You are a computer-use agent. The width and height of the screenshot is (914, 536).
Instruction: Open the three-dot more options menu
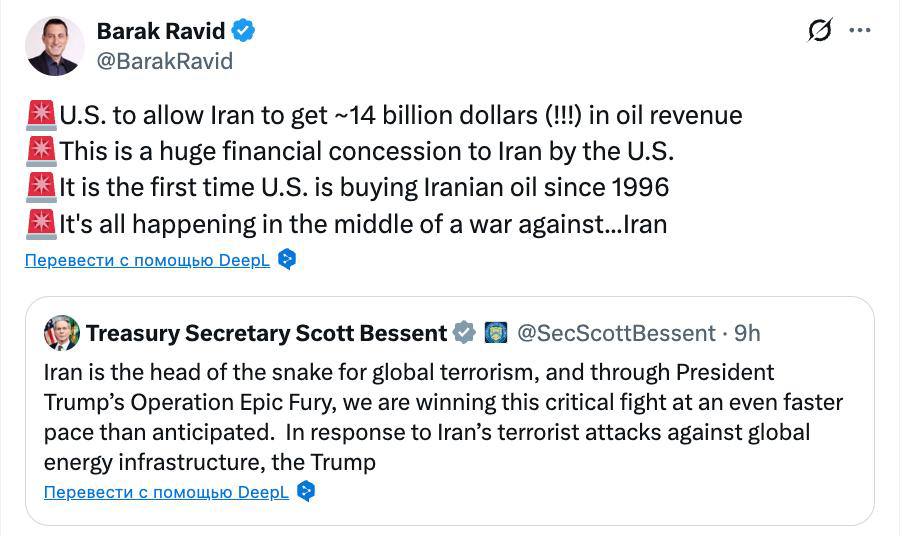tap(860, 31)
